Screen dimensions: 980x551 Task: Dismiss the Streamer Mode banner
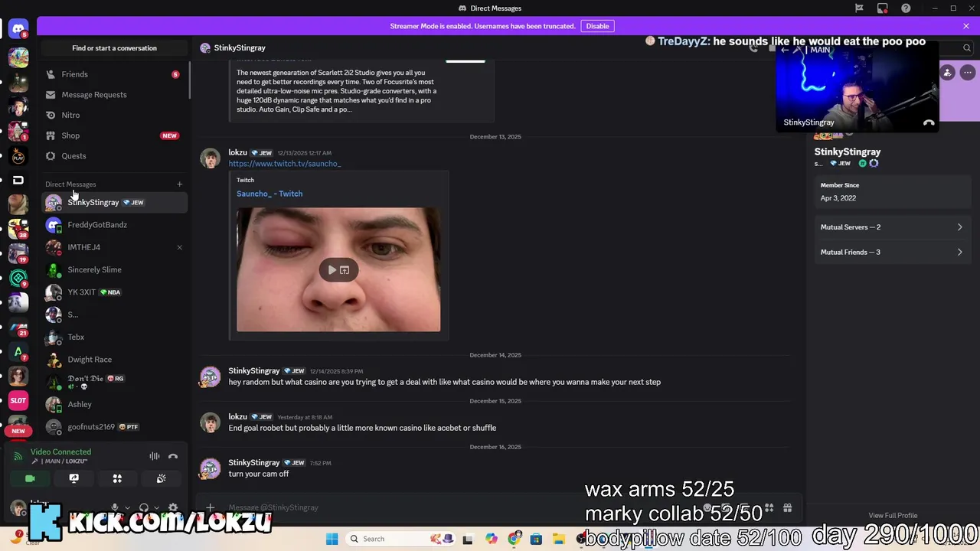[x=966, y=26]
